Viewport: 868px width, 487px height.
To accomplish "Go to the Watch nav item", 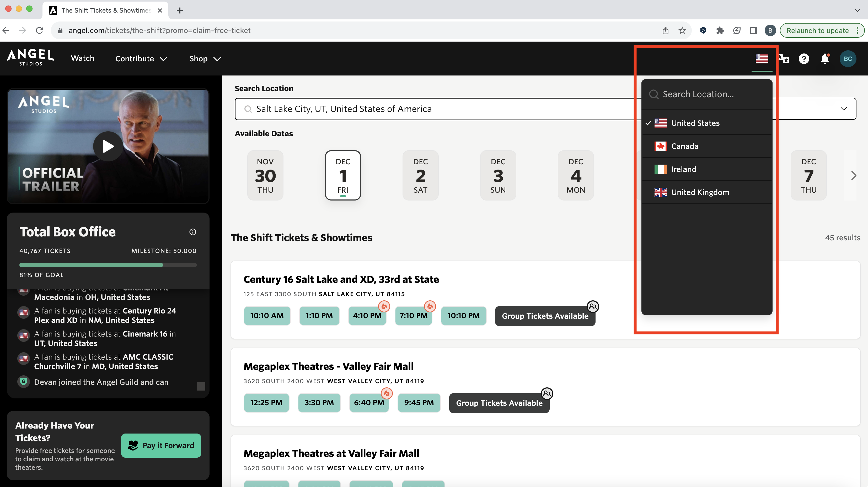I will (x=82, y=58).
